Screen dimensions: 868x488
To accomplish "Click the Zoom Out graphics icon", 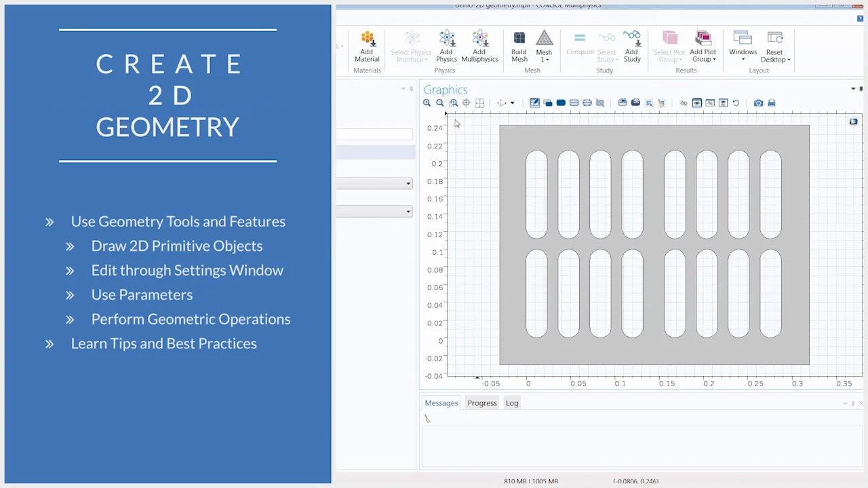I will coord(440,103).
